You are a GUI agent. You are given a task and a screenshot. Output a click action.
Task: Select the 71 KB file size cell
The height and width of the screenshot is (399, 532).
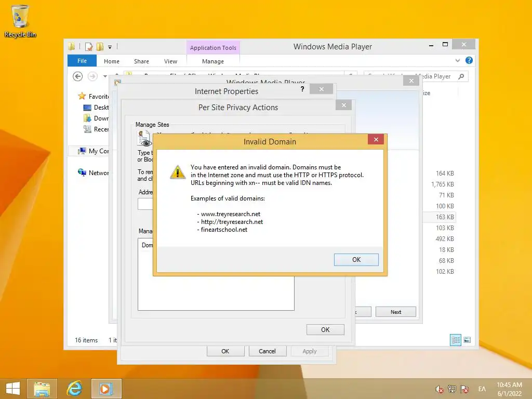[446, 195]
